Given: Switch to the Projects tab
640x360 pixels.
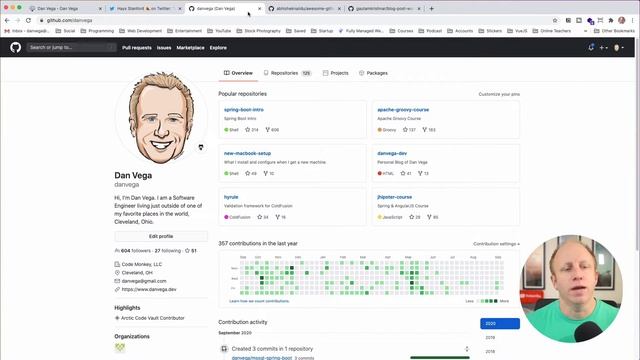Looking at the screenshot, I should [336, 73].
